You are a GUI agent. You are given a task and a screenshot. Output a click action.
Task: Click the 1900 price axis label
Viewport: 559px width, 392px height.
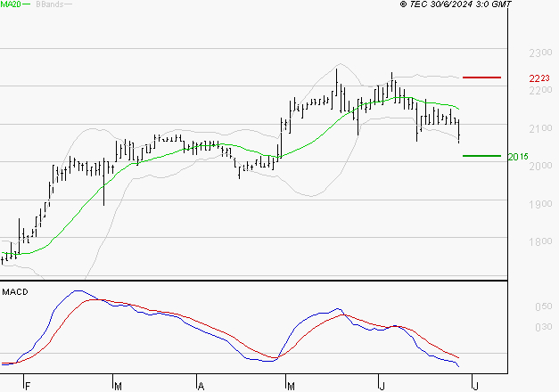tap(540, 204)
